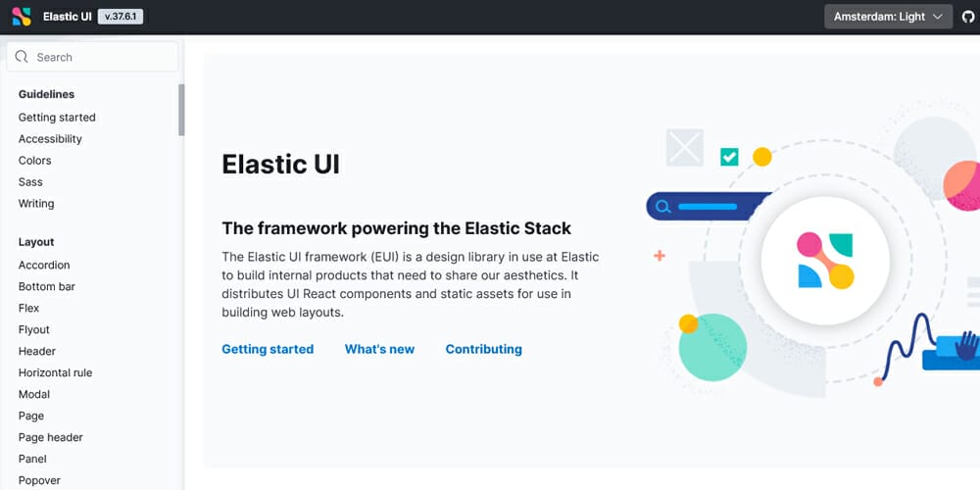Click the v.37.6.1 version badge

(121, 17)
